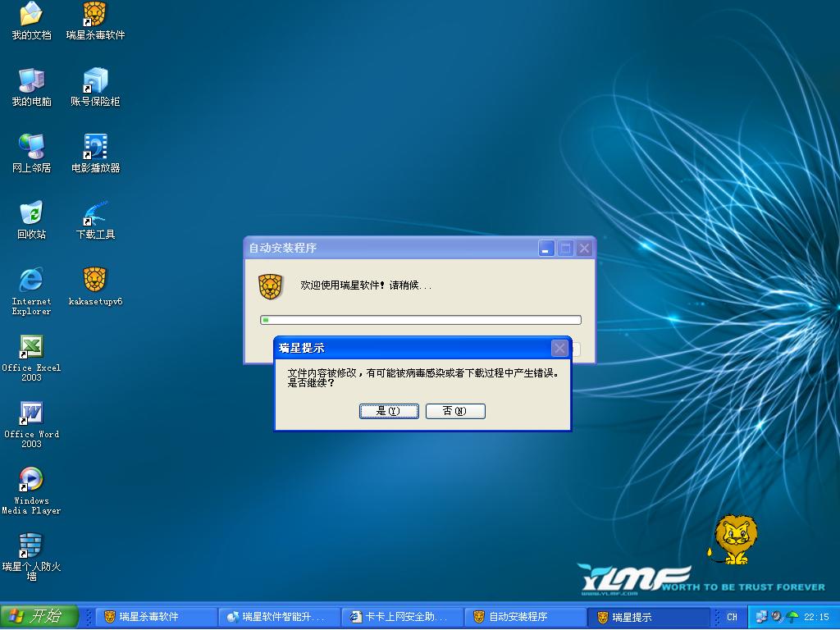
Task: Click the lion icon in the 自动安装程序 window
Action: (x=270, y=286)
